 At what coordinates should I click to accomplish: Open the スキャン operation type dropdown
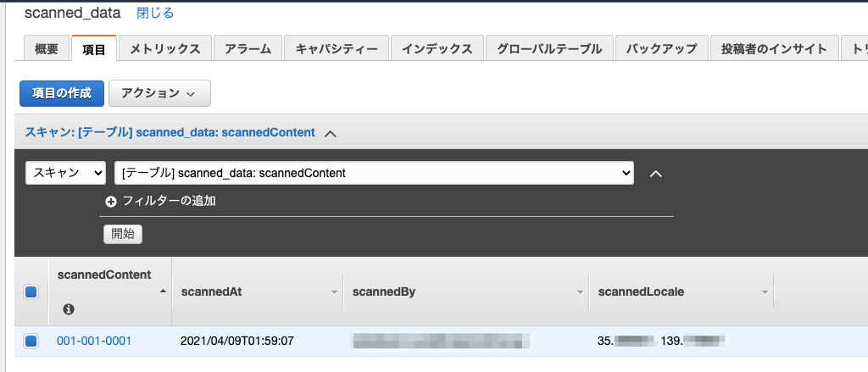tap(66, 173)
